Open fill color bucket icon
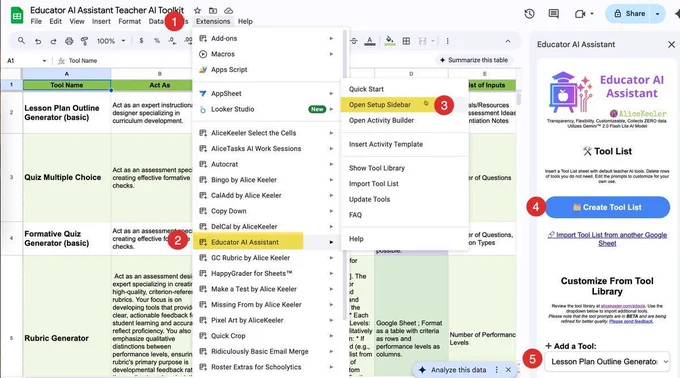Image resolution: width=680 pixels, height=378 pixels. coord(389,41)
